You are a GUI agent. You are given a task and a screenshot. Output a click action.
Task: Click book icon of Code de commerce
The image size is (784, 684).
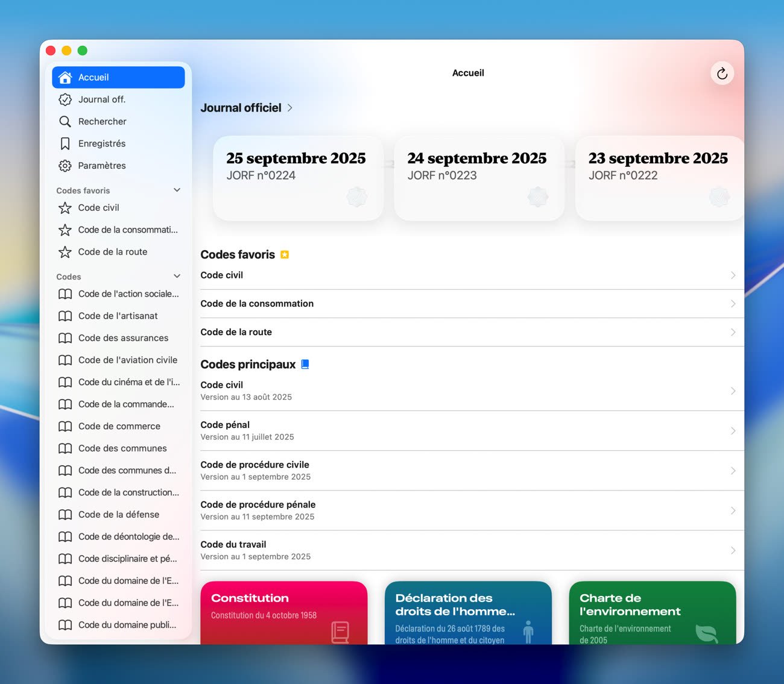[x=65, y=427]
